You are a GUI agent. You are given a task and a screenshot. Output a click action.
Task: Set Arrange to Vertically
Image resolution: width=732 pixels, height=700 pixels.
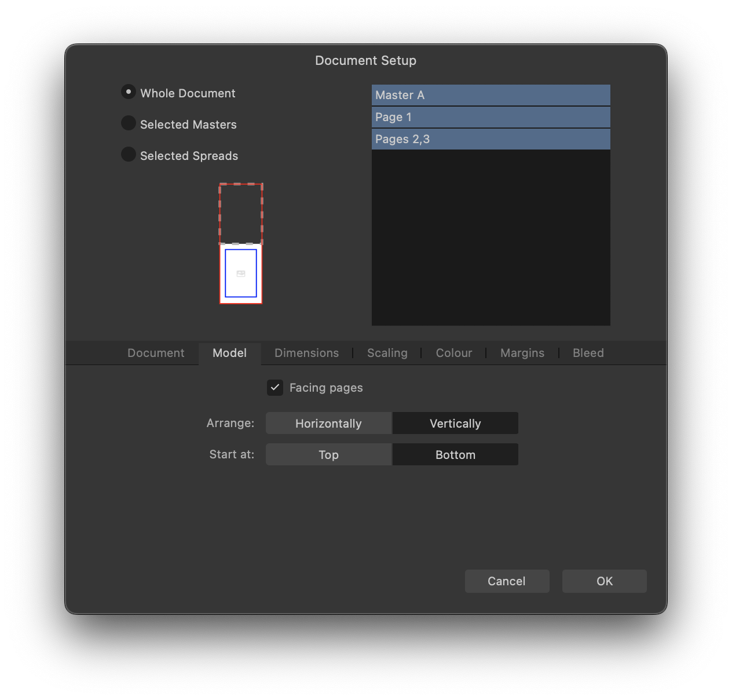tap(455, 423)
